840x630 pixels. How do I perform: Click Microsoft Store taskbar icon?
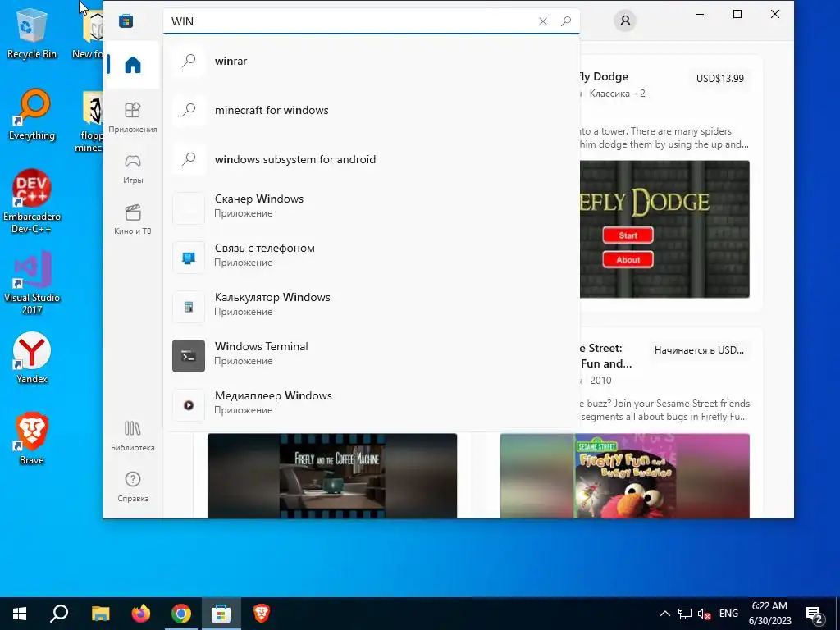point(221,614)
